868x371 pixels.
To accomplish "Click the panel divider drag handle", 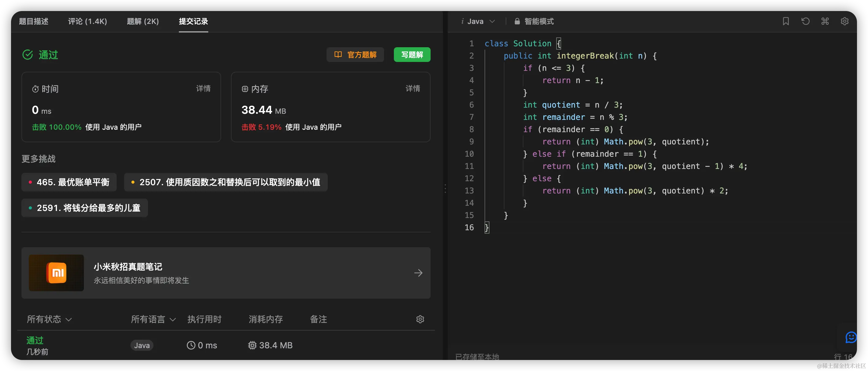I will point(445,188).
